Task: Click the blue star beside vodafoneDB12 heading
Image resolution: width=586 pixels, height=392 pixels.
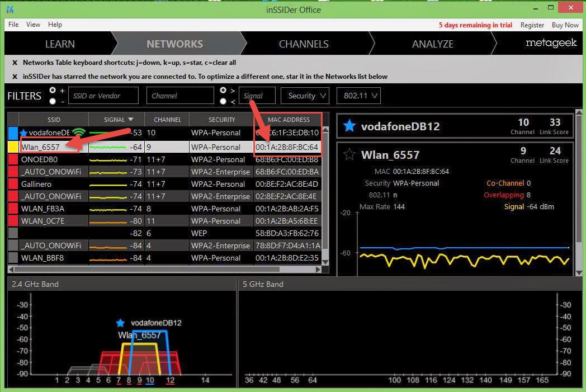Action: [349, 126]
